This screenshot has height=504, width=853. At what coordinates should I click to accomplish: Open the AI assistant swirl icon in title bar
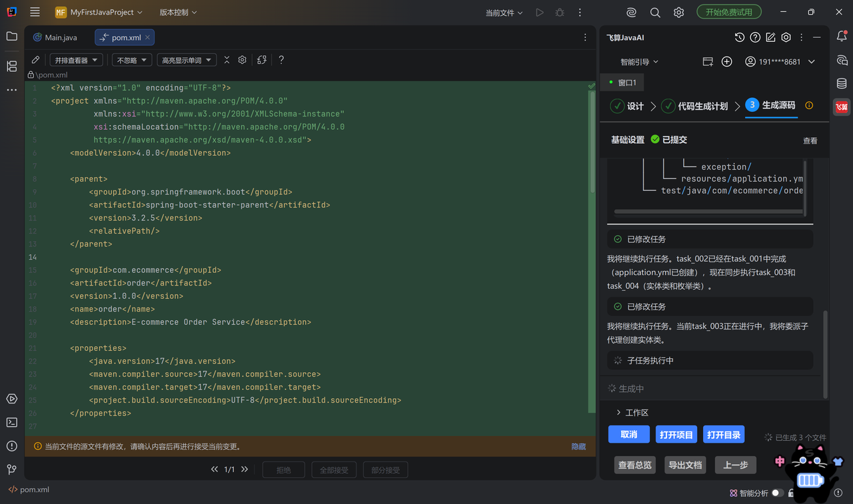tap(631, 12)
